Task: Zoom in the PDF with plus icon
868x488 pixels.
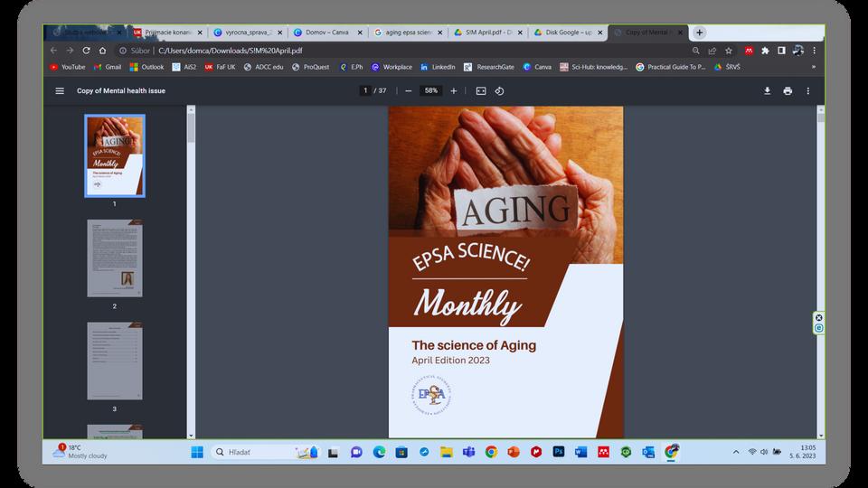Action: [453, 90]
